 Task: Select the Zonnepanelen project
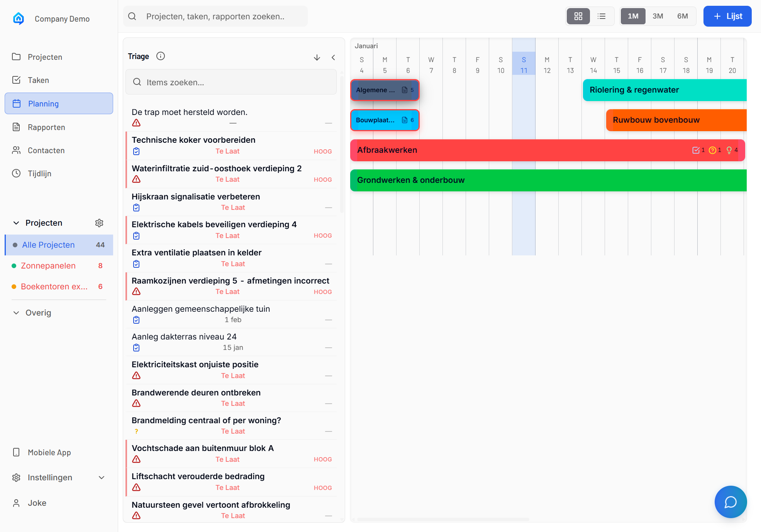point(48,265)
